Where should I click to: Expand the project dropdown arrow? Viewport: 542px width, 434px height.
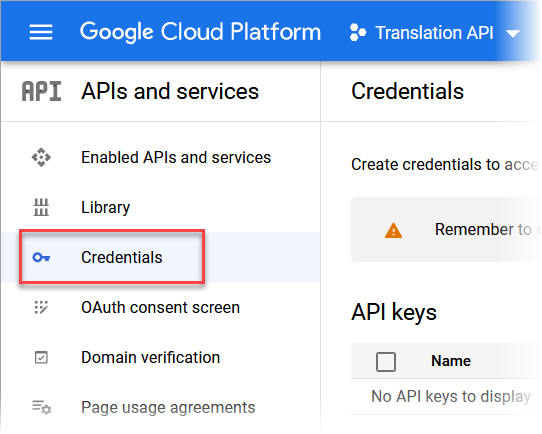(x=513, y=34)
